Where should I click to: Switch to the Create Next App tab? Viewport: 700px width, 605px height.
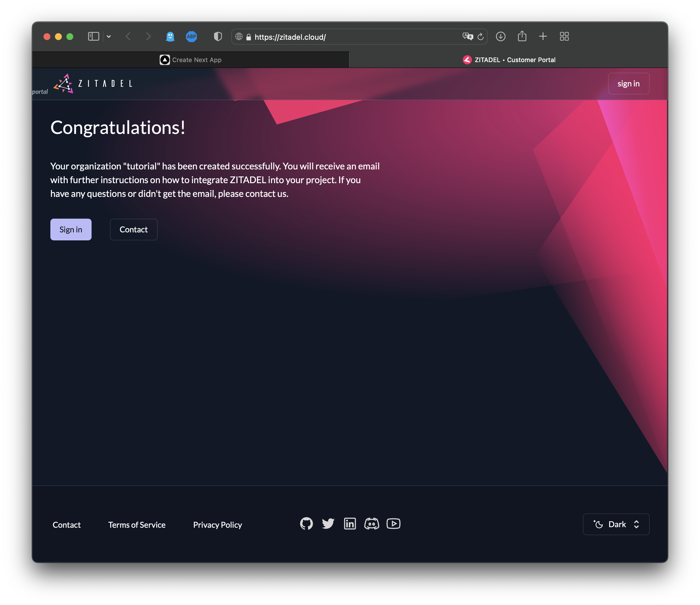[x=191, y=60]
